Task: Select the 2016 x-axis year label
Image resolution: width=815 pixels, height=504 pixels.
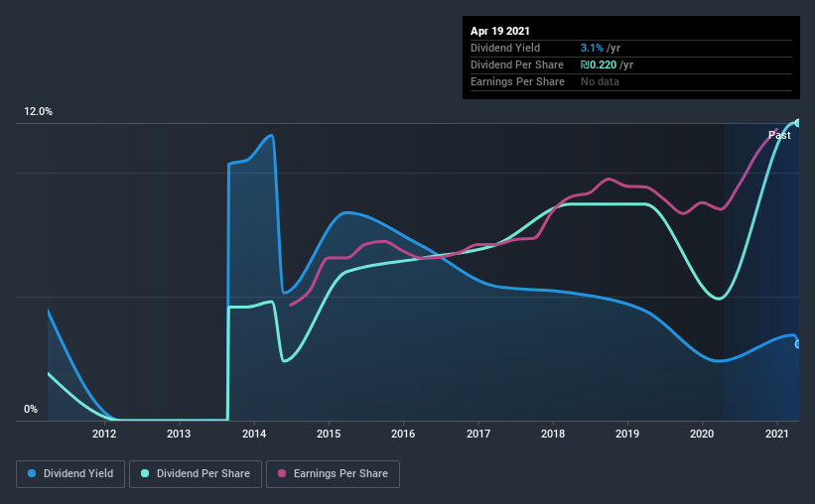Action: coord(403,434)
